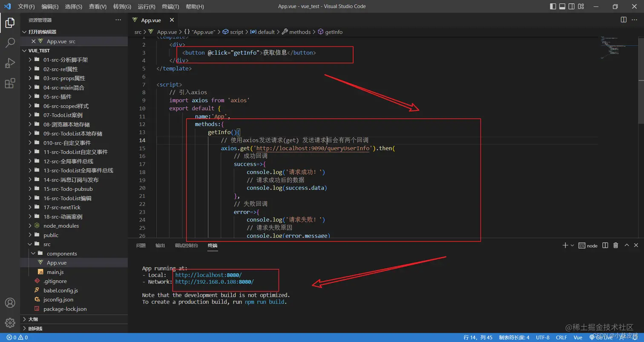Open the http://localhost:8080/ terminal link
Image resolution: width=644 pixels, height=342 pixels.
tap(208, 275)
